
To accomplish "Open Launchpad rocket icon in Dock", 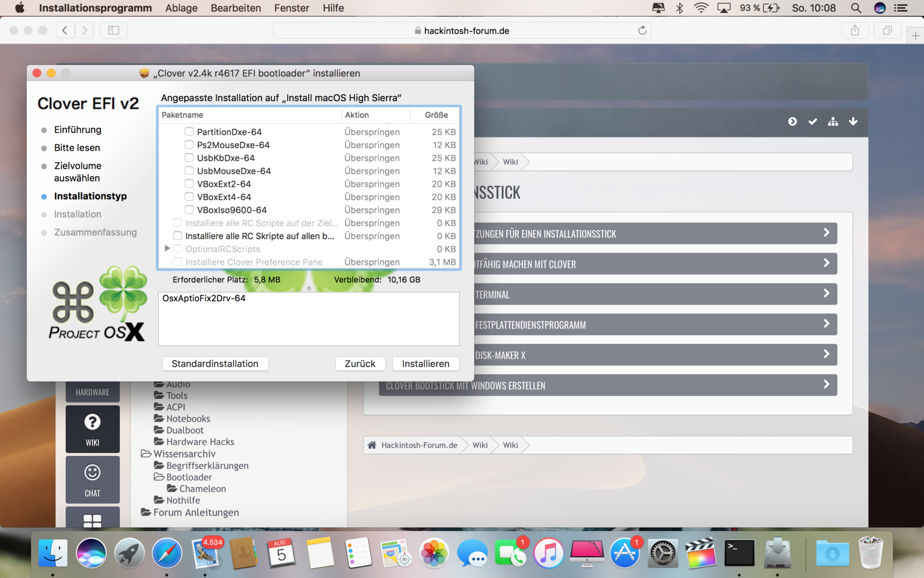I will click(129, 553).
